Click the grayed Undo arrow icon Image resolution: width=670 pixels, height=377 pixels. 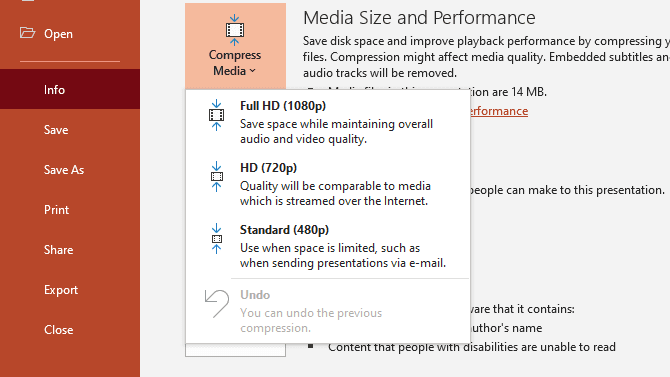point(217,303)
